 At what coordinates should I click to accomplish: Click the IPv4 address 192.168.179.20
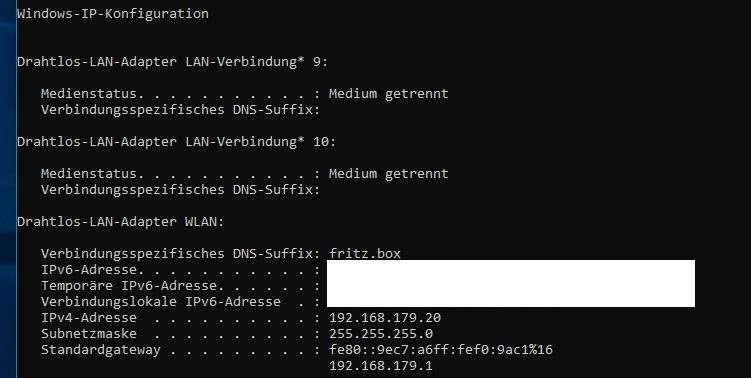[385, 318]
